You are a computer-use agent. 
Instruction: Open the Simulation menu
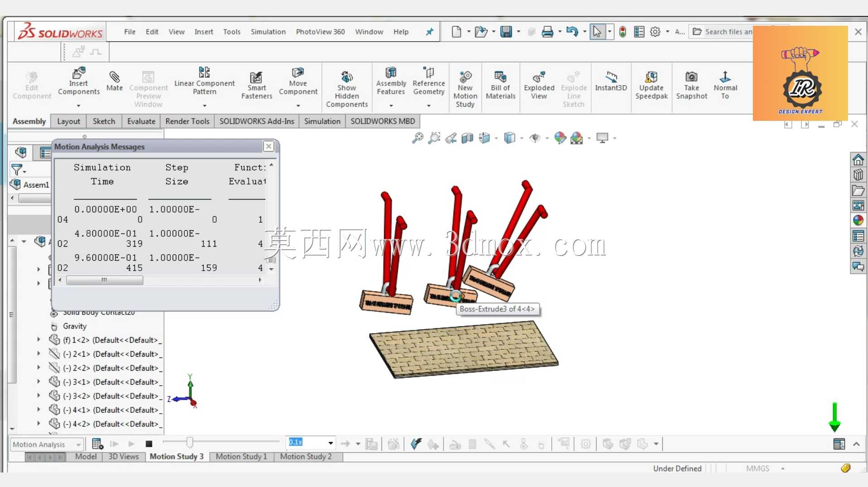(268, 32)
